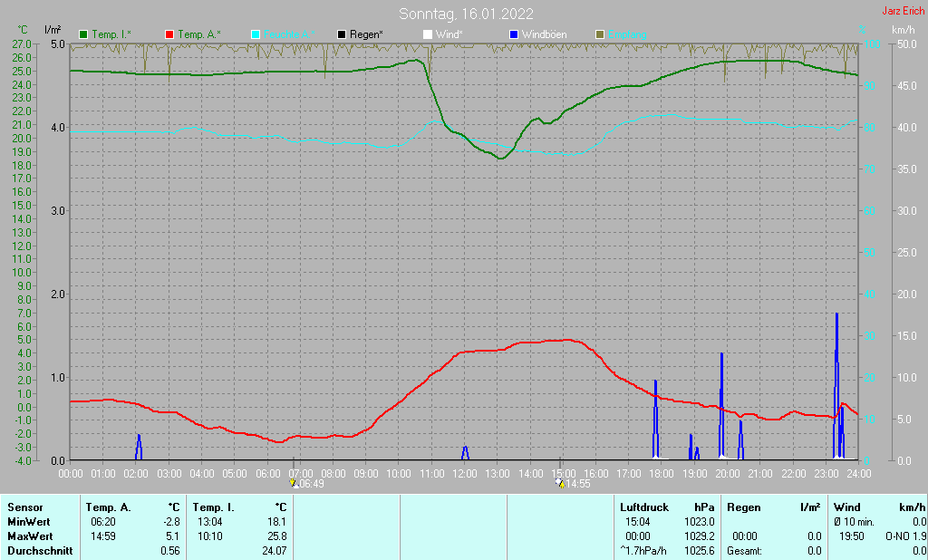
Task: Click the '50.0' km/h axis value
Action: (906, 43)
